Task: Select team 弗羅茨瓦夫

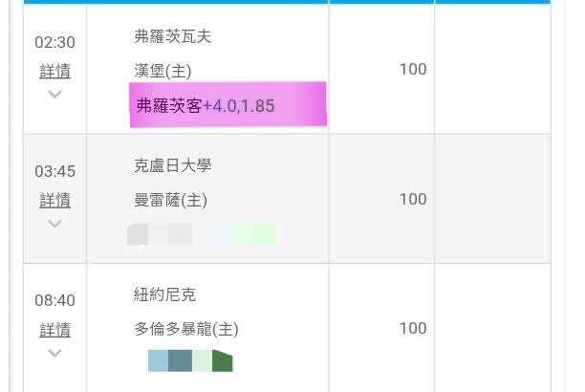Action: pyautogui.click(x=172, y=36)
